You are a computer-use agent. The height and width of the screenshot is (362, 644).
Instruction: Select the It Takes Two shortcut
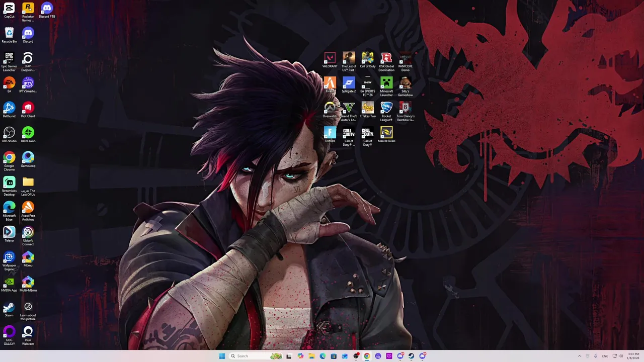368,110
